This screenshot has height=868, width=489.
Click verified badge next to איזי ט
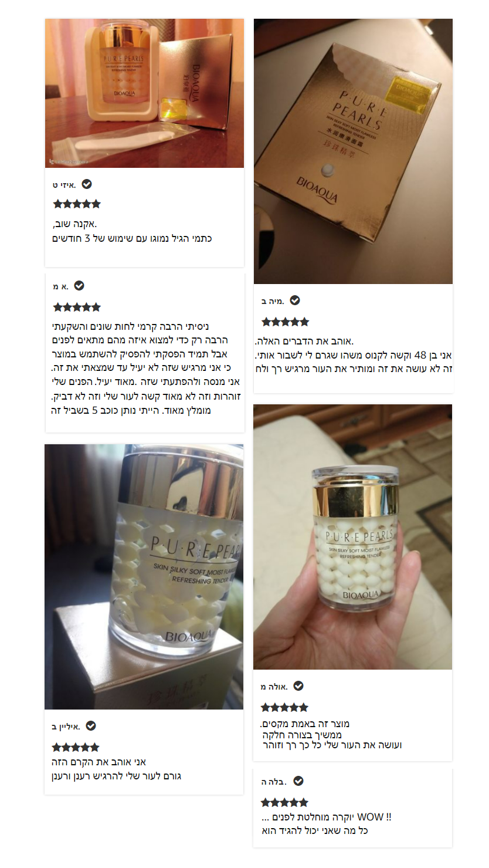pos(87,184)
